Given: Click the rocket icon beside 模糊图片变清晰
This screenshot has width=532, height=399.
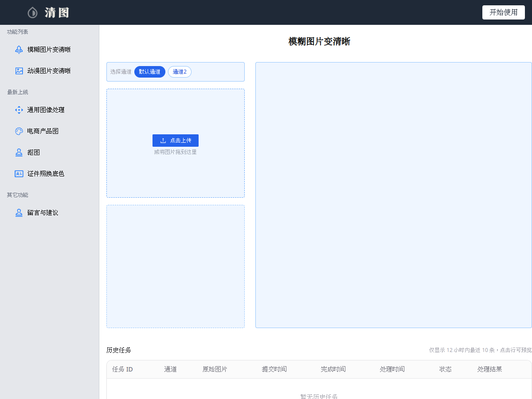Looking at the screenshot, I should click(19, 50).
